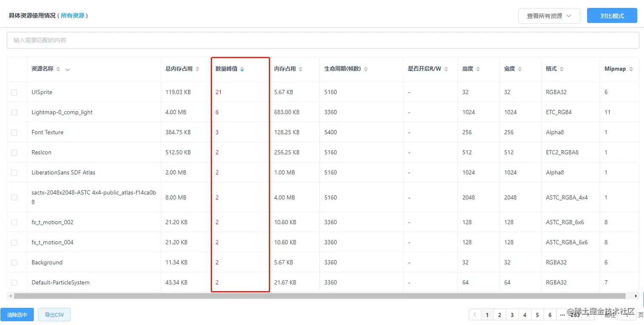
Task: Sort the table by 数量峰值 column
Action: click(x=243, y=69)
